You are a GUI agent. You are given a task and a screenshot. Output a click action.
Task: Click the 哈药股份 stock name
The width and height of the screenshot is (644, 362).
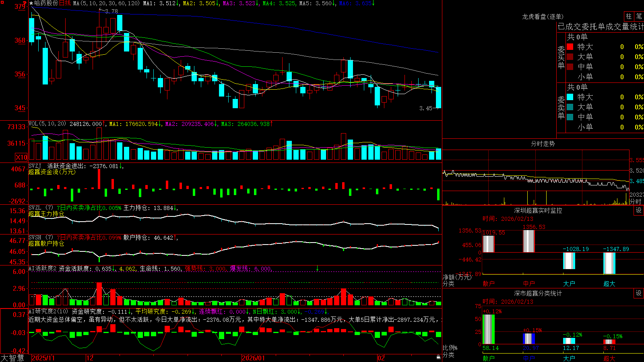click(46, 3)
